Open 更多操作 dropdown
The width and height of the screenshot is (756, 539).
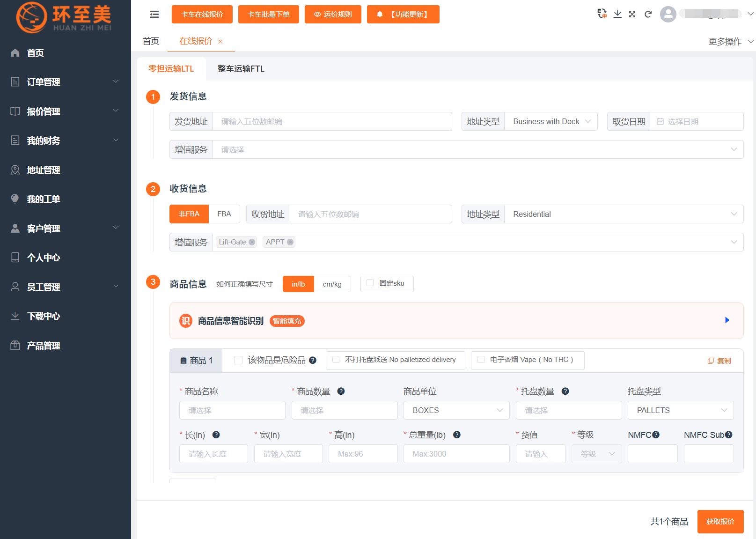[731, 42]
